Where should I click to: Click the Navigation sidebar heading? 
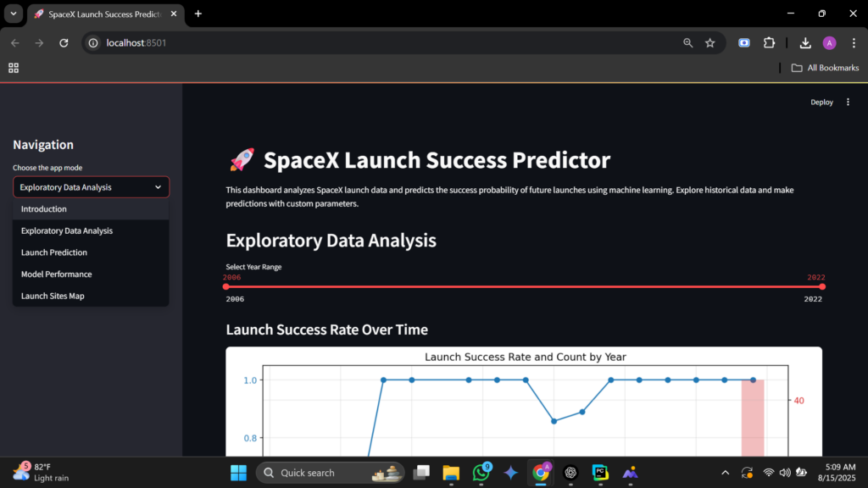[x=43, y=144]
